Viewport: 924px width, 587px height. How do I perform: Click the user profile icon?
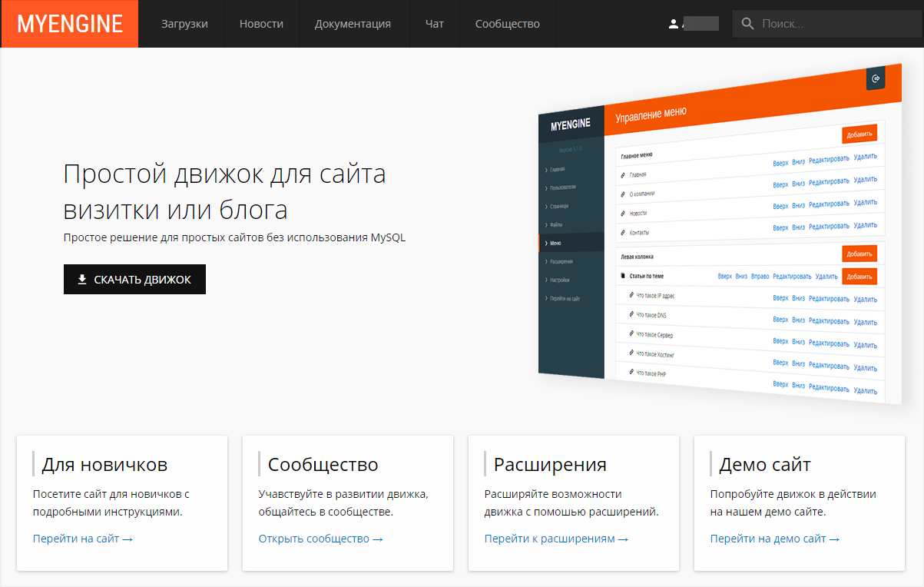pyautogui.click(x=674, y=24)
